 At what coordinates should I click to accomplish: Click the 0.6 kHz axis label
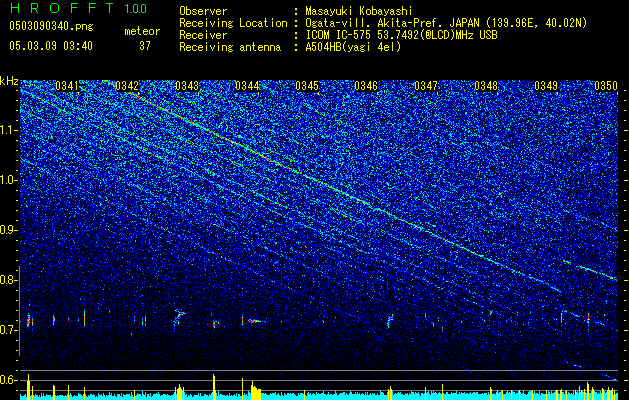[x=8, y=380]
